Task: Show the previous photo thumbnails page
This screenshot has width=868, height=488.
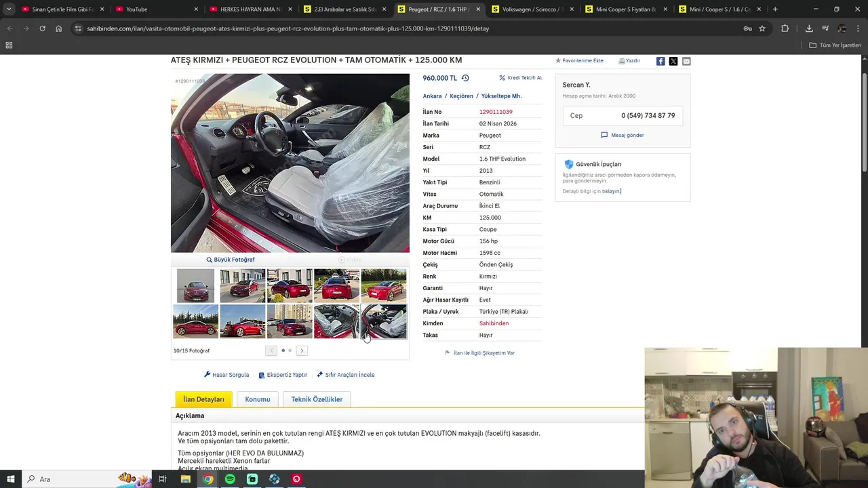Action: [271, 350]
